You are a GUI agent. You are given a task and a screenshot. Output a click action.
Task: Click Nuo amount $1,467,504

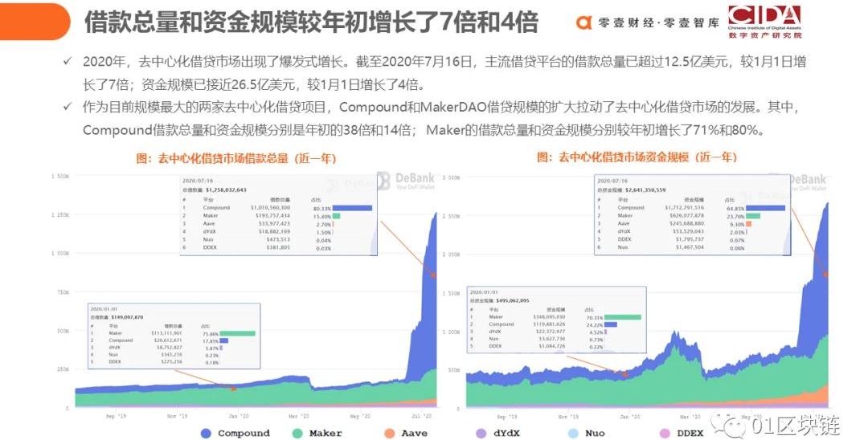point(690,247)
